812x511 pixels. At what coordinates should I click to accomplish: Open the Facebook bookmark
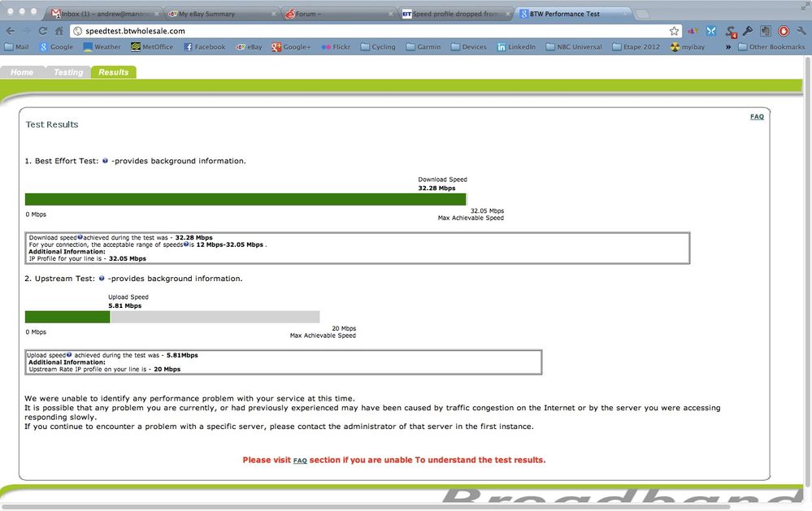coord(205,46)
